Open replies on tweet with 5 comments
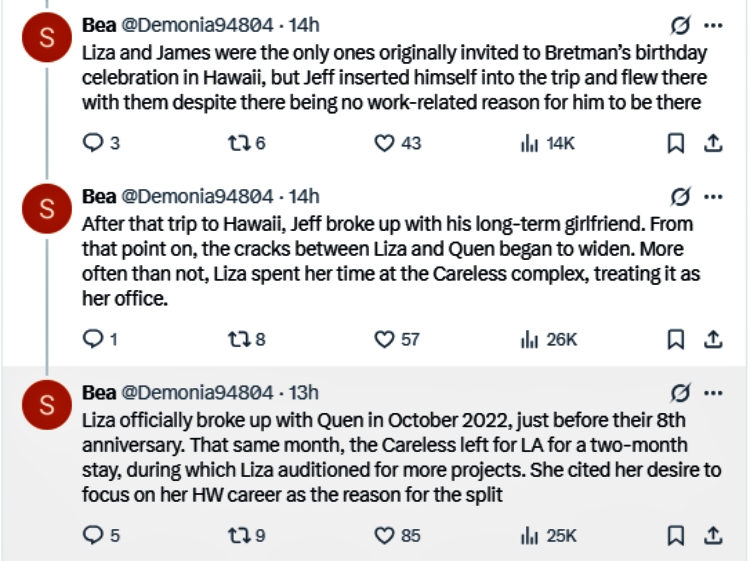The height and width of the screenshot is (561, 750). 101,536
